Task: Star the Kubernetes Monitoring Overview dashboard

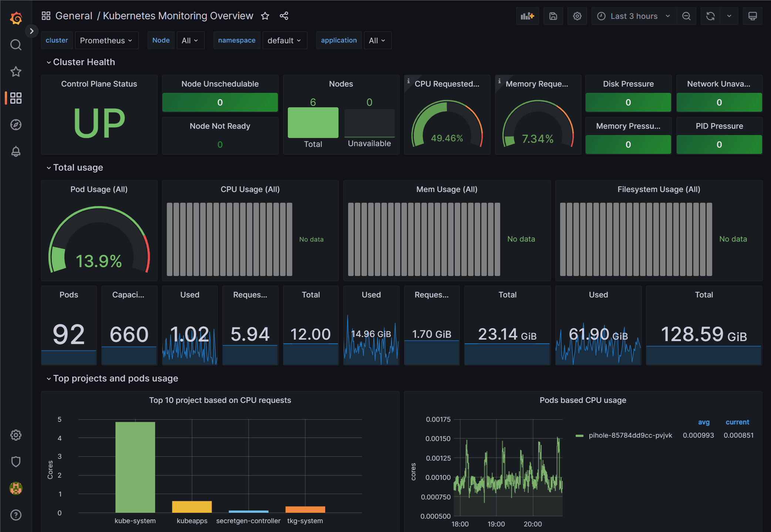Action: click(265, 16)
